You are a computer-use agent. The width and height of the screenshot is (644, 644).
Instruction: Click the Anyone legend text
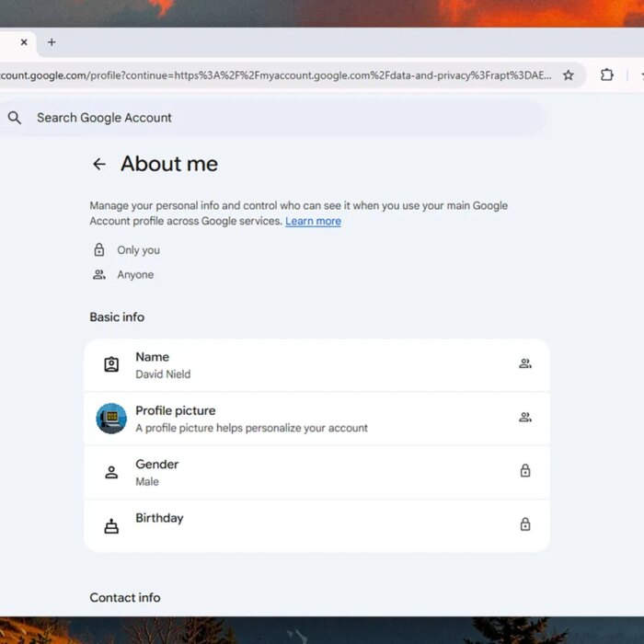click(135, 274)
